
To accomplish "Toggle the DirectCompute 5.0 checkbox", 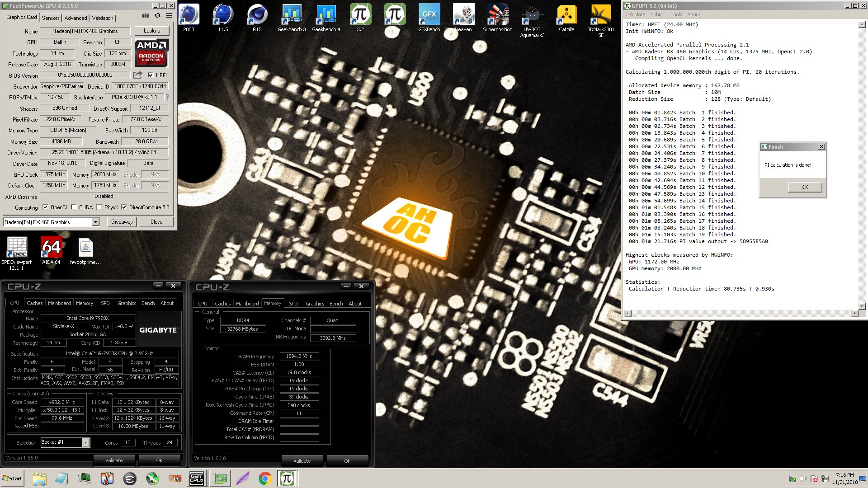I will pyautogui.click(x=124, y=207).
